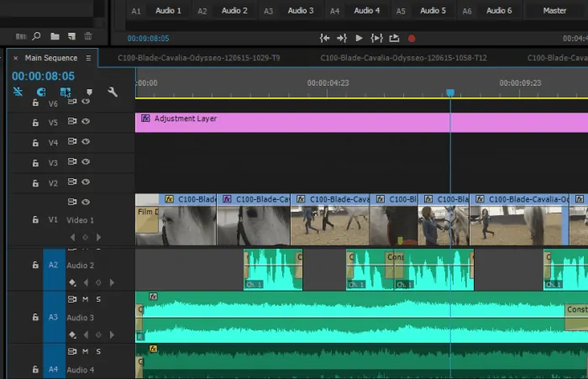Toggle sync lock for V5
Image resolution: width=588 pixels, height=379 pixels.
coord(72,121)
